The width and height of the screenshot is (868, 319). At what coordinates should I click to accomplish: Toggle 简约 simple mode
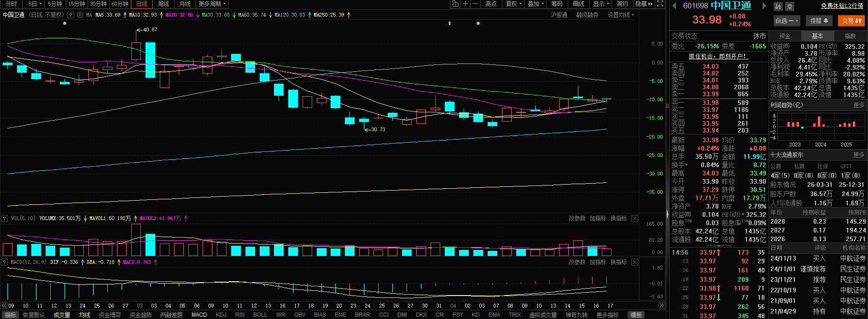pos(623,4)
